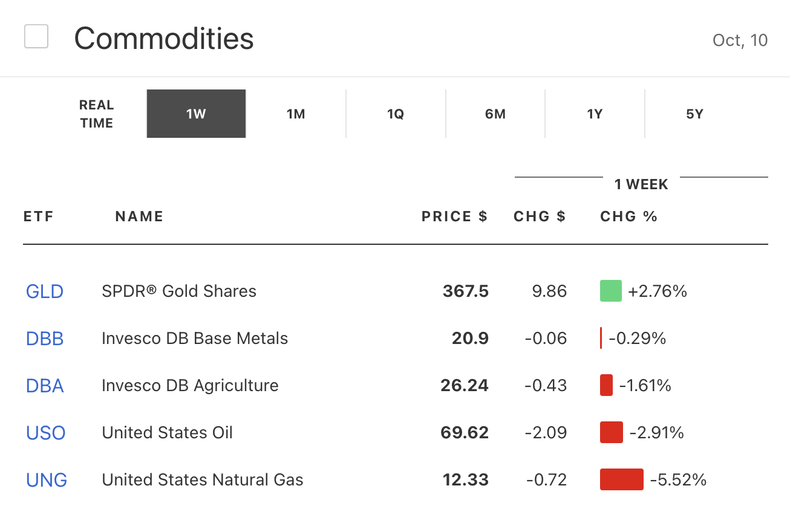This screenshot has height=532, width=790.
Task: Click the red USO change bar
Action: pyautogui.click(x=611, y=432)
